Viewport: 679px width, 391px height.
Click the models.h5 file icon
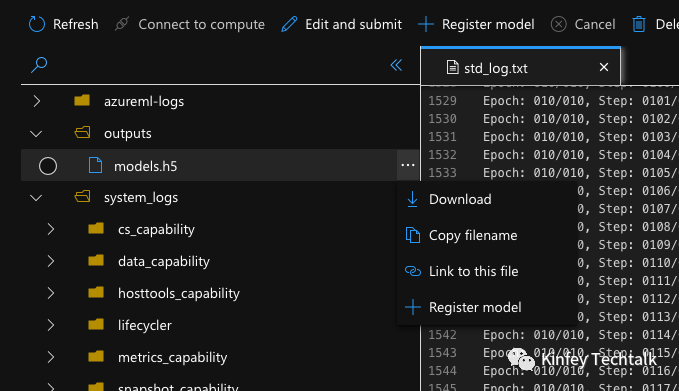(95, 165)
